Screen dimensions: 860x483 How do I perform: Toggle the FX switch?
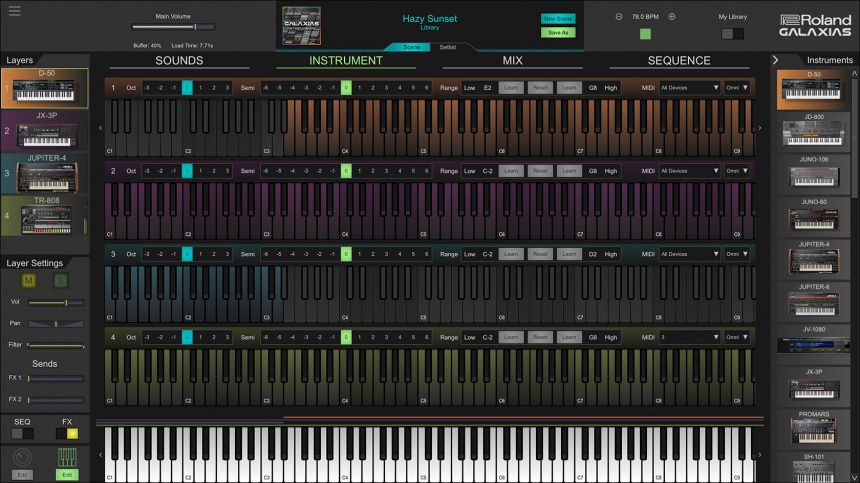tap(67, 434)
